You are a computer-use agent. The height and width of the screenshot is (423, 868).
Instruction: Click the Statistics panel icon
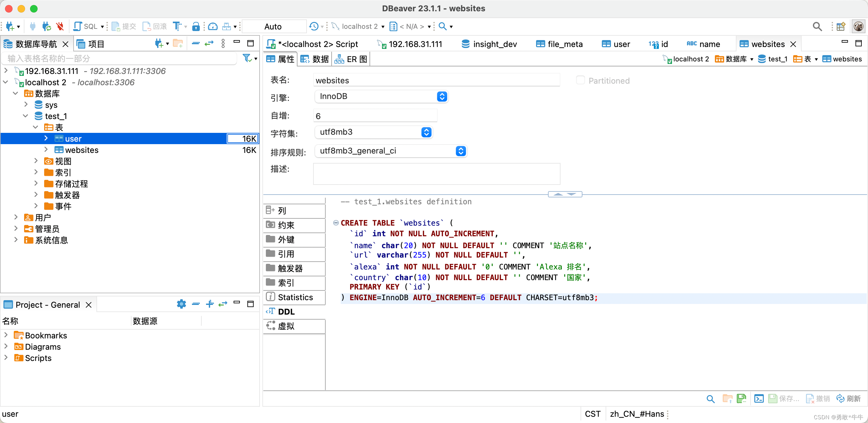270,297
